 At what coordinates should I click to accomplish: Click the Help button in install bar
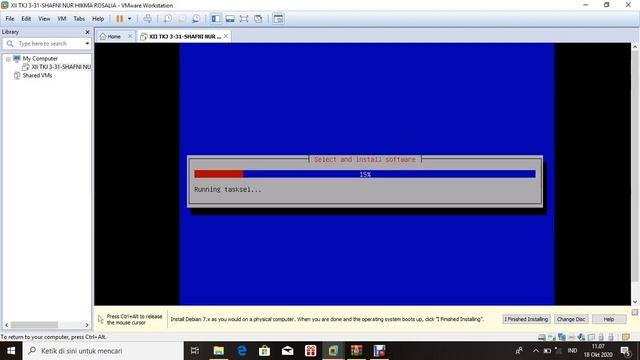coord(609,319)
